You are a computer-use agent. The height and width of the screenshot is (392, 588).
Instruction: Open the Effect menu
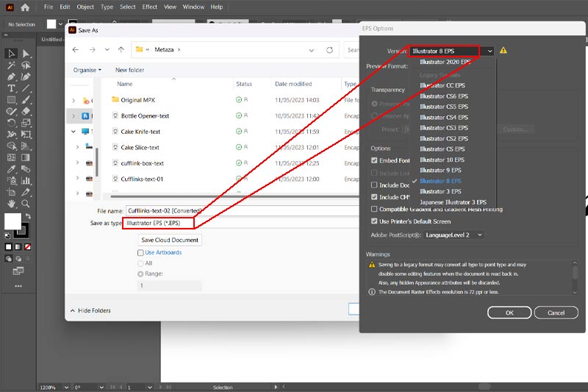[150, 7]
